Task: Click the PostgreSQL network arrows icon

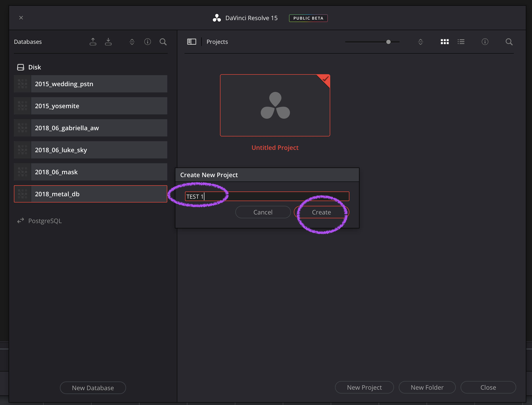Action: [21, 221]
